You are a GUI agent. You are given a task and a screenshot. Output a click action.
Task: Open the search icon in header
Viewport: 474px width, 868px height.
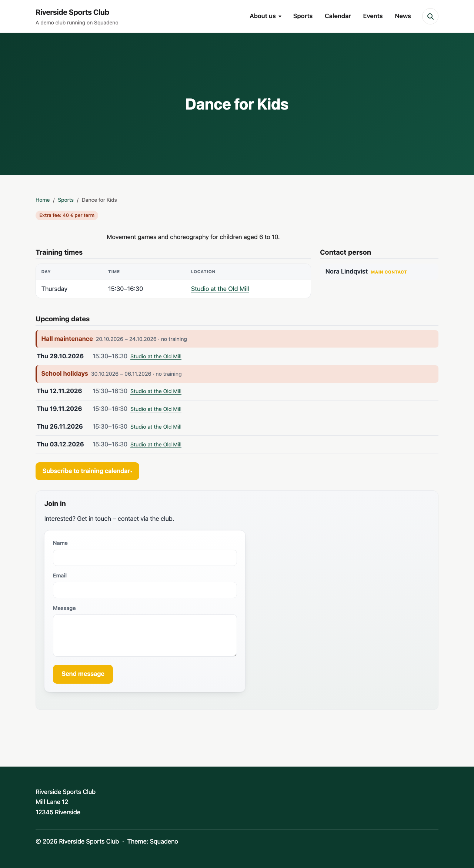(430, 16)
